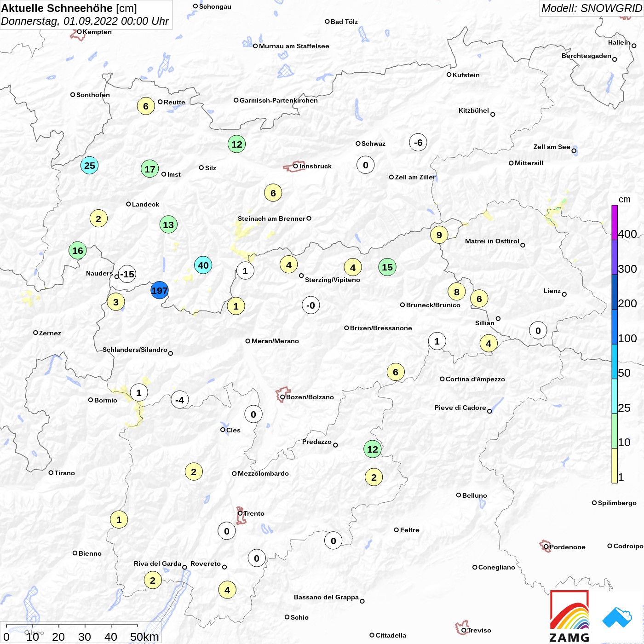Click the ZAMG rainbow logo
The height and width of the screenshot is (644, 644).
click(x=569, y=616)
